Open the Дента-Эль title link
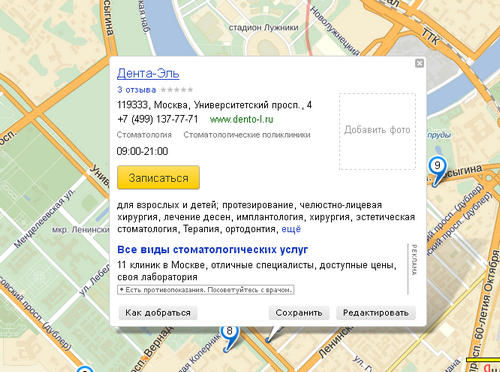Viewport: 500px width, 372px height. [x=148, y=73]
